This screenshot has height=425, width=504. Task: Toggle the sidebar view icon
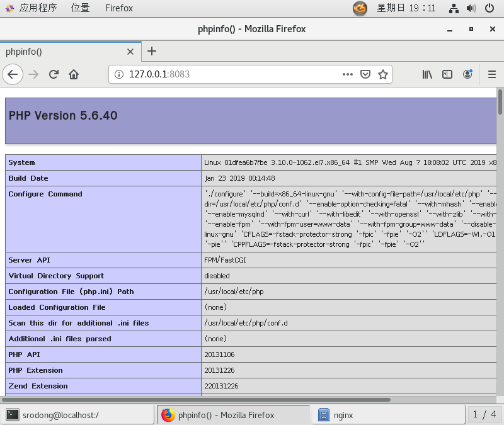pyautogui.click(x=447, y=74)
